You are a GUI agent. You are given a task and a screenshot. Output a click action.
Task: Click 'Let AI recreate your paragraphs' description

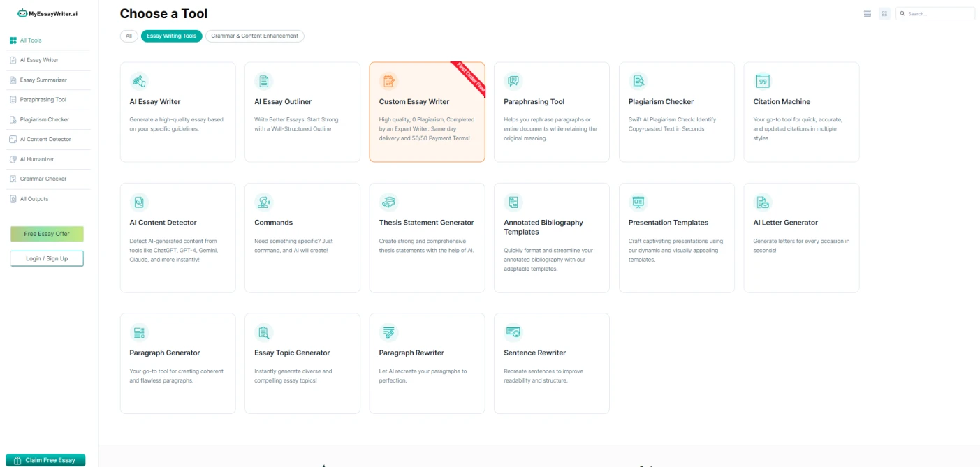(423, 376)
